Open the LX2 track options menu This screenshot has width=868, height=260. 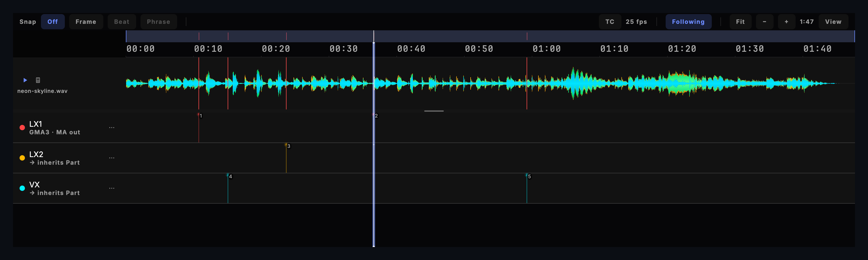click(112, 158)
